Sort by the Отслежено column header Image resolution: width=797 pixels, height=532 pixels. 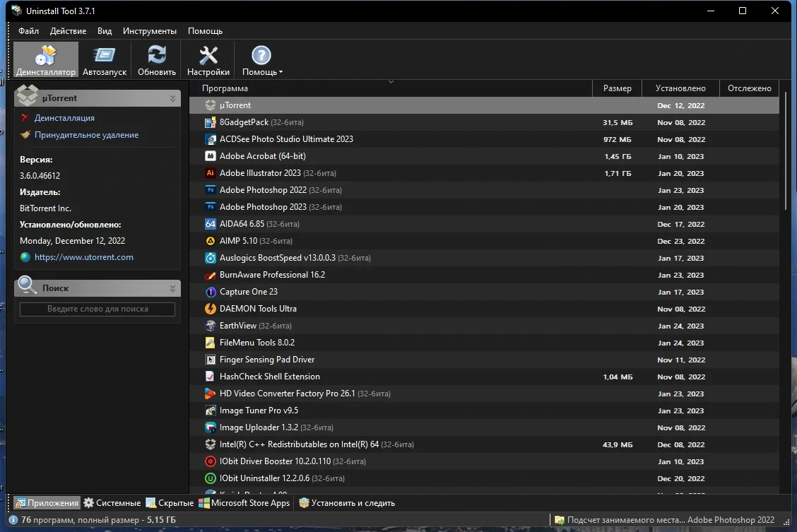pos(749,88)
